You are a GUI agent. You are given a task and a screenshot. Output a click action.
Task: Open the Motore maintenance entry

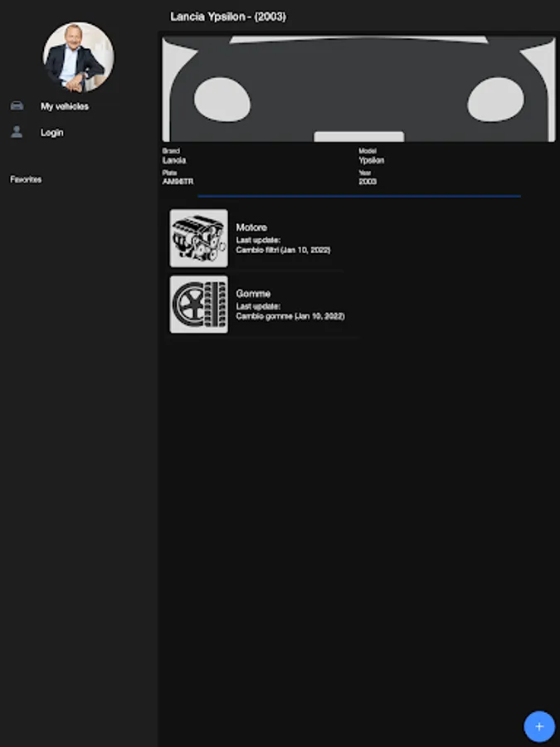tap(257, 238)
